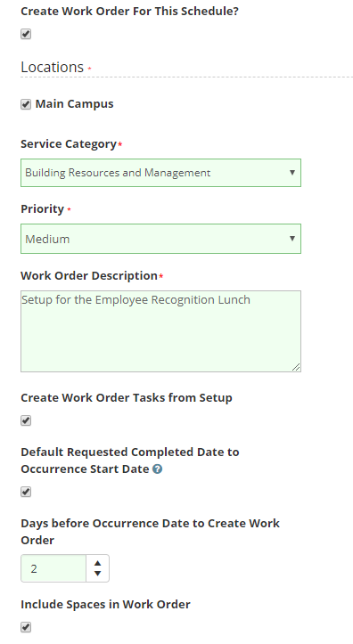Click the Work Order Description label

click(89, 275)
